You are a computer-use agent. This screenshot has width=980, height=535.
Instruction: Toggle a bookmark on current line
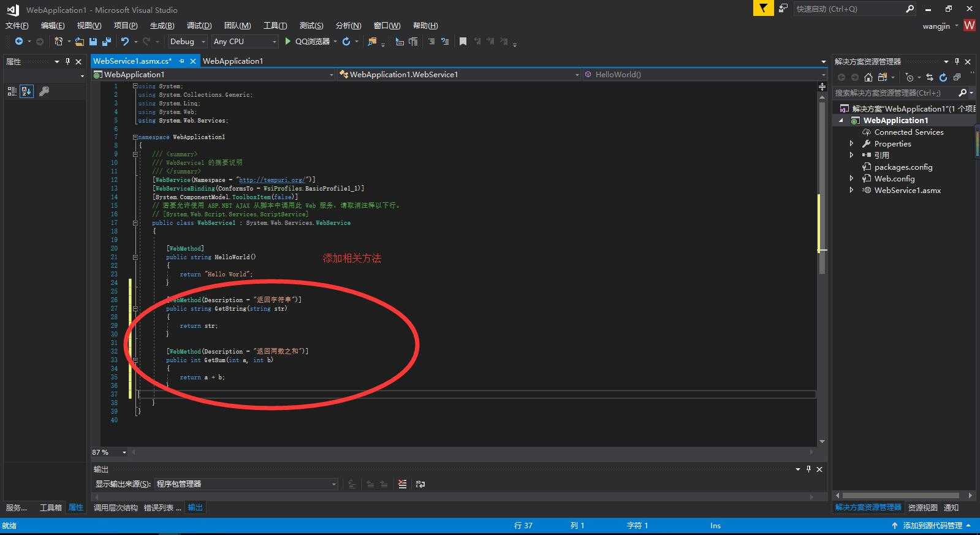[463, 41]
